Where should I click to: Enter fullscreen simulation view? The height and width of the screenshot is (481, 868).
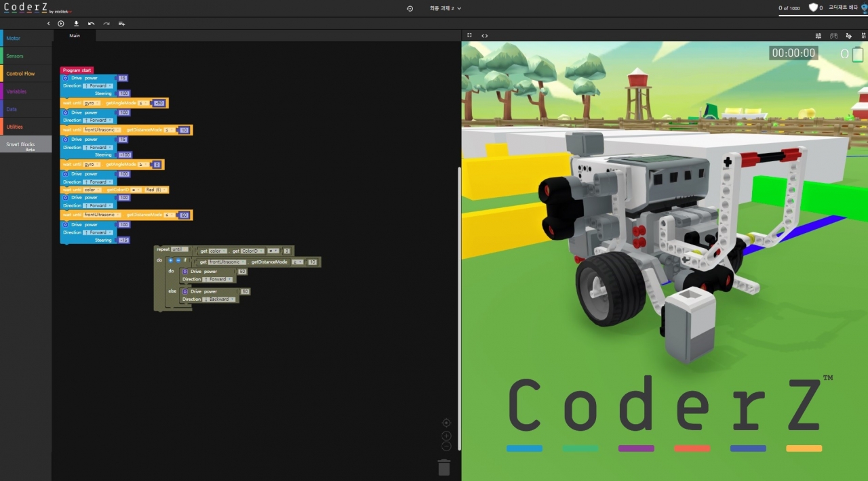click(469, 35)
